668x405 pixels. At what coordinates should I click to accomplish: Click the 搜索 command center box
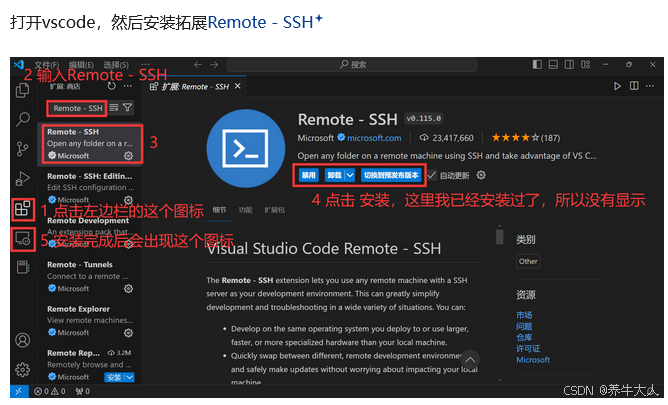[x=352, y=64]
